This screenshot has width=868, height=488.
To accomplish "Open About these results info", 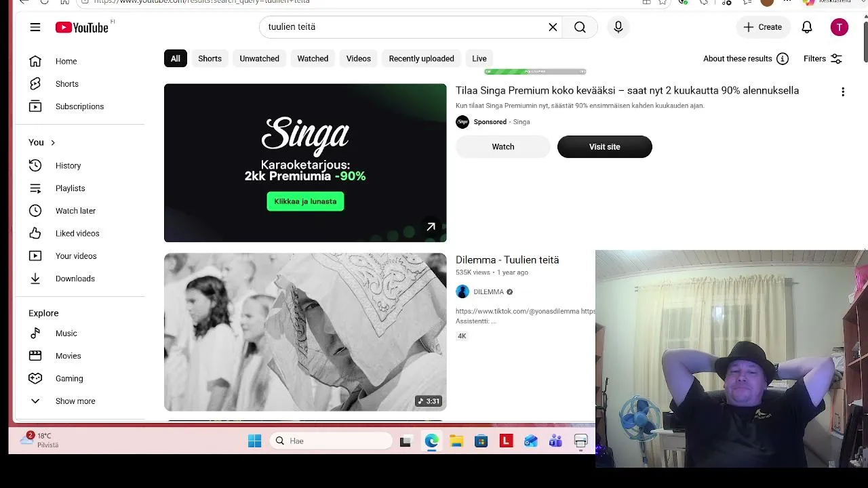I will 746,58.
